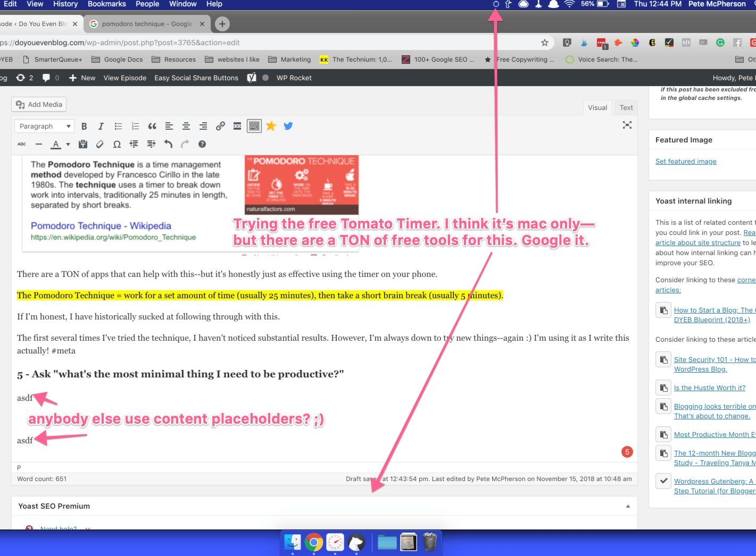Viewport: 756px width, 556px height.
Task: Open the Site Security 101 link
Action: [715, 364]
